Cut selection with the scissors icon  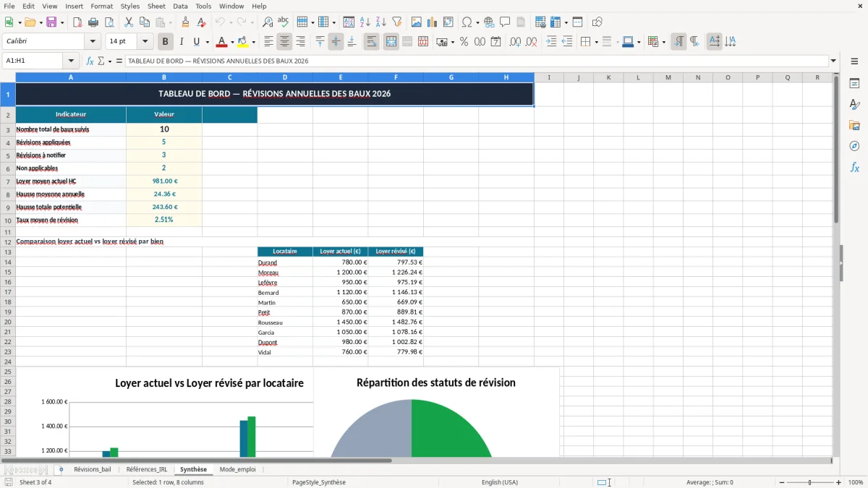128,22
